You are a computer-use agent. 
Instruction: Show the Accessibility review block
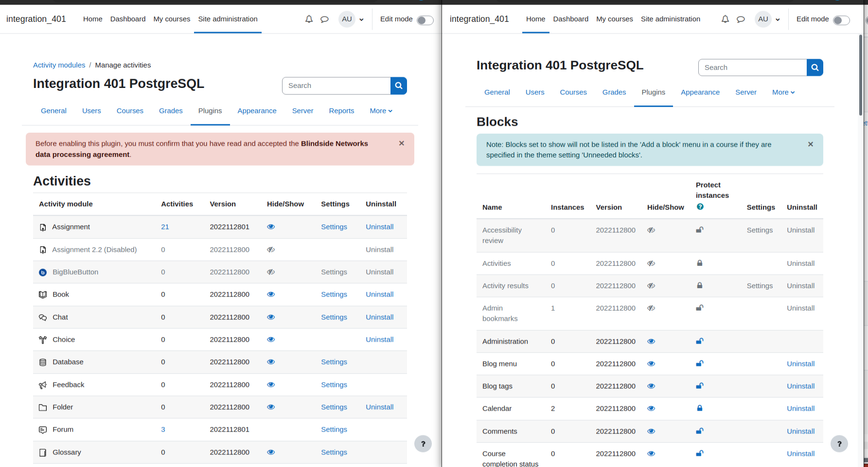click(x=651, y=230)
